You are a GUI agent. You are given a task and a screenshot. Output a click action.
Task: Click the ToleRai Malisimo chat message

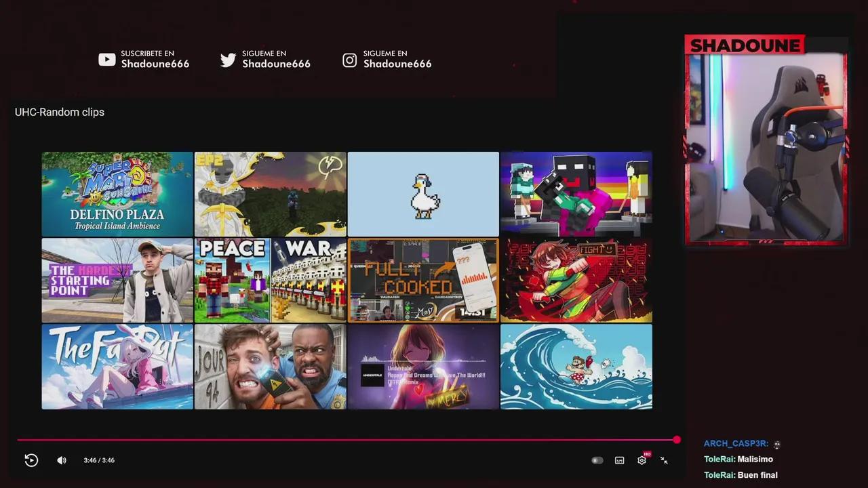click(738, 459)
